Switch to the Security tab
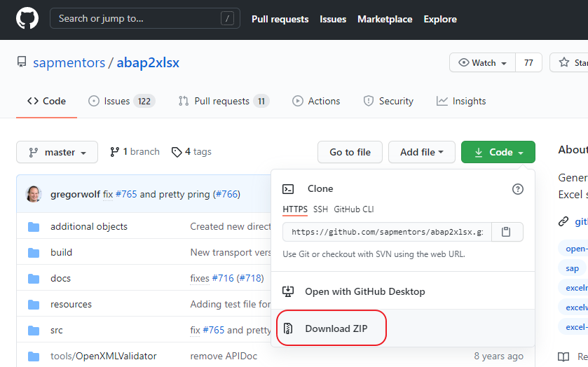 388,102
